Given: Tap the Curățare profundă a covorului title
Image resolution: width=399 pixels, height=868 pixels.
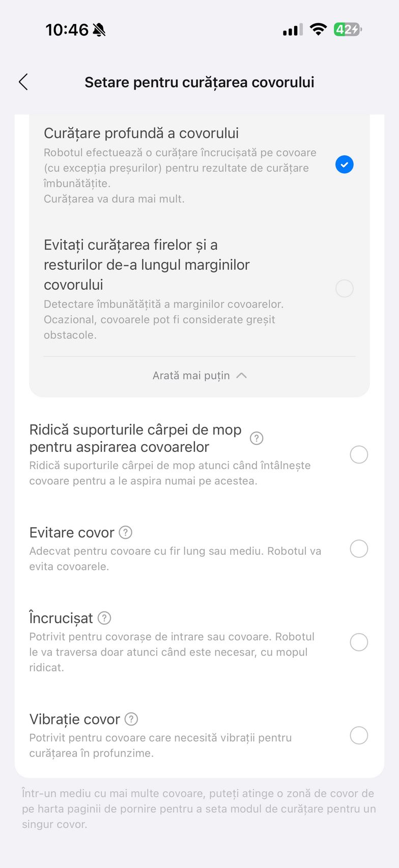Looking at the screenshot, I should pos(141,133).
